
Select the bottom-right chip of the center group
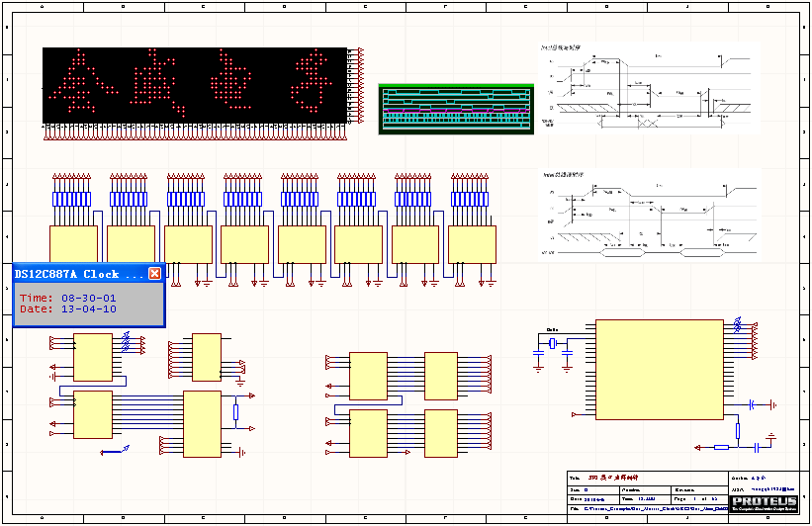(441, 432)
